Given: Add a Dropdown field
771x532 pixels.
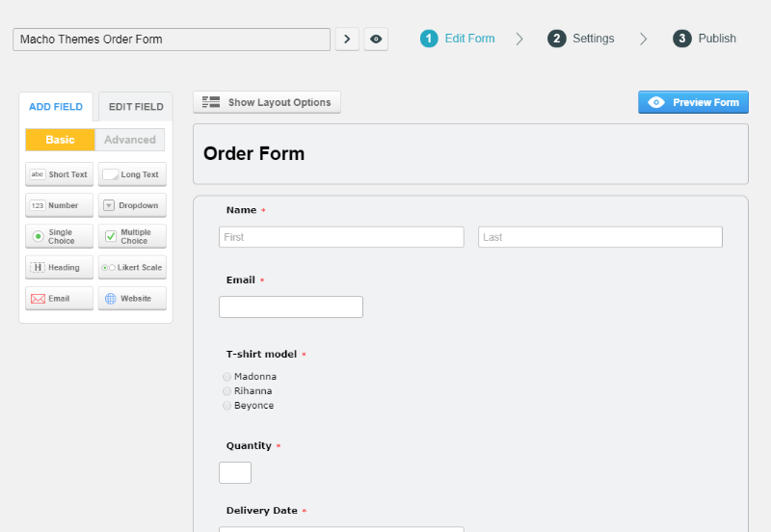Looking at the screenshot, I should pyautogui.click(x=132, y=205).
